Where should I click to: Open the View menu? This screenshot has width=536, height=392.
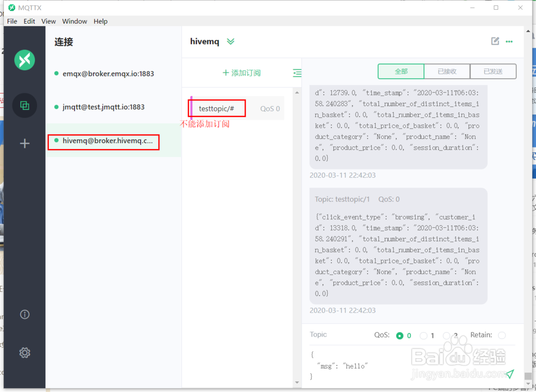click(x=49, y=21)
